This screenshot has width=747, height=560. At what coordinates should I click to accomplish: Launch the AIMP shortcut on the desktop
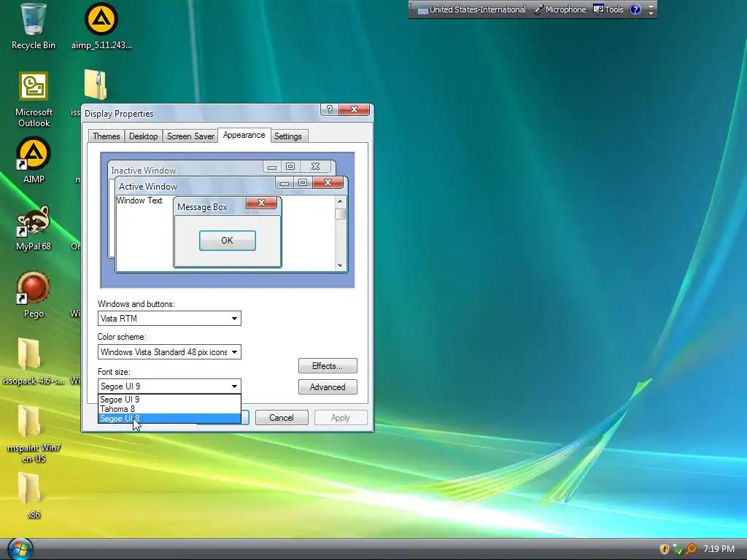pyautogui.click(x=34, y=160)
